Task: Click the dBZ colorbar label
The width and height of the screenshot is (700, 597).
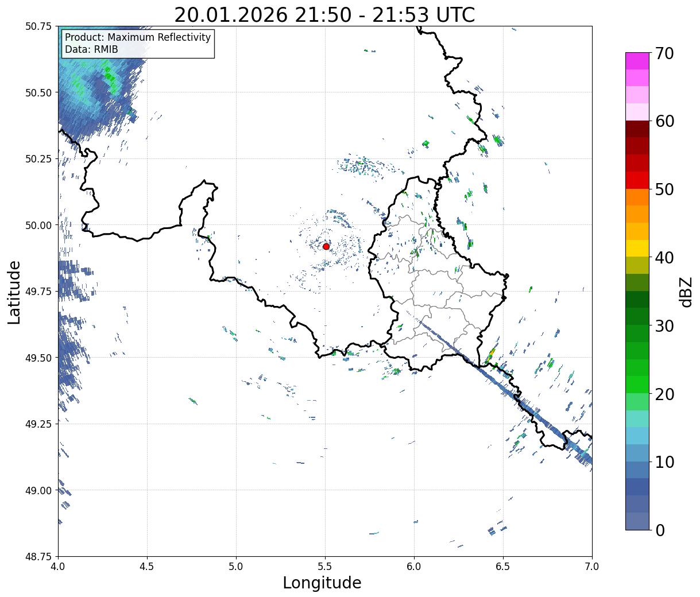Action: (686, 291)
